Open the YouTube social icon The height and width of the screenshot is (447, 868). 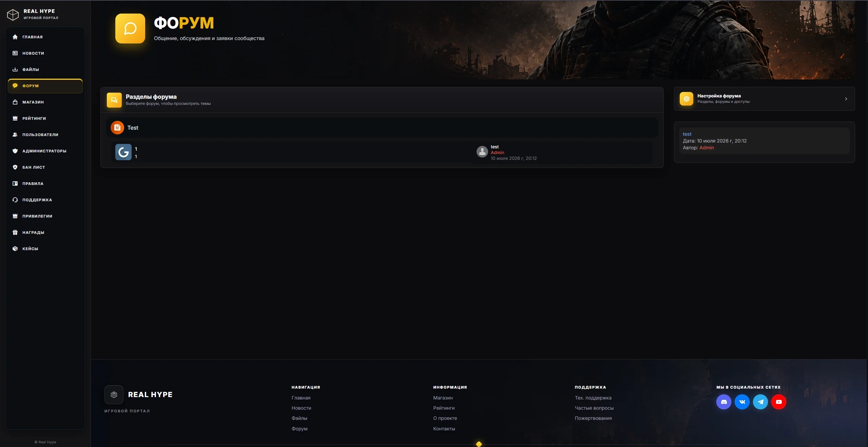pos(778,402)
